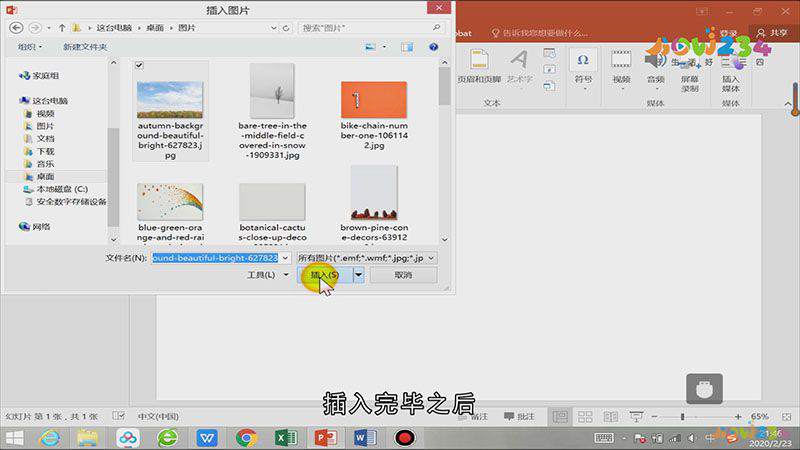800x450 pixels.
Task: Open the file type filter dropdown
Action: 431,258
